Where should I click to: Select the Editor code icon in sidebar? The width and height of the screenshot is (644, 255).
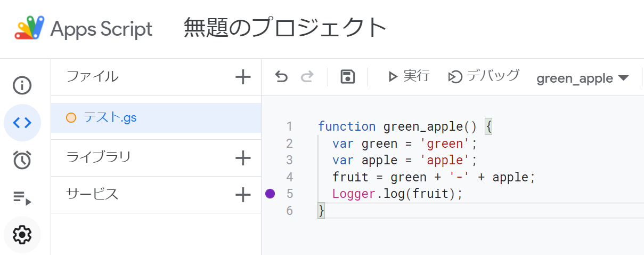(22, 123)
